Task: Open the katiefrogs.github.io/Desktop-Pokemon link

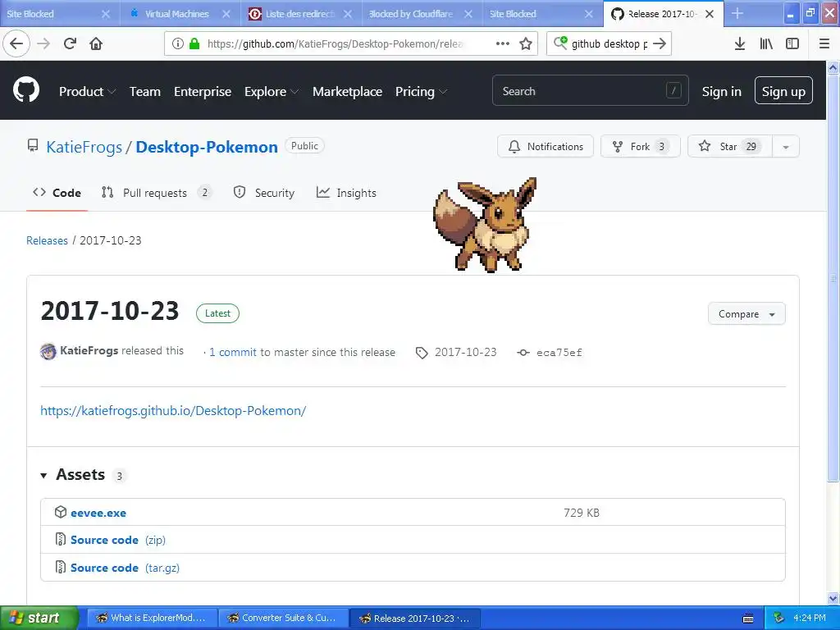Action: [173, 410]
